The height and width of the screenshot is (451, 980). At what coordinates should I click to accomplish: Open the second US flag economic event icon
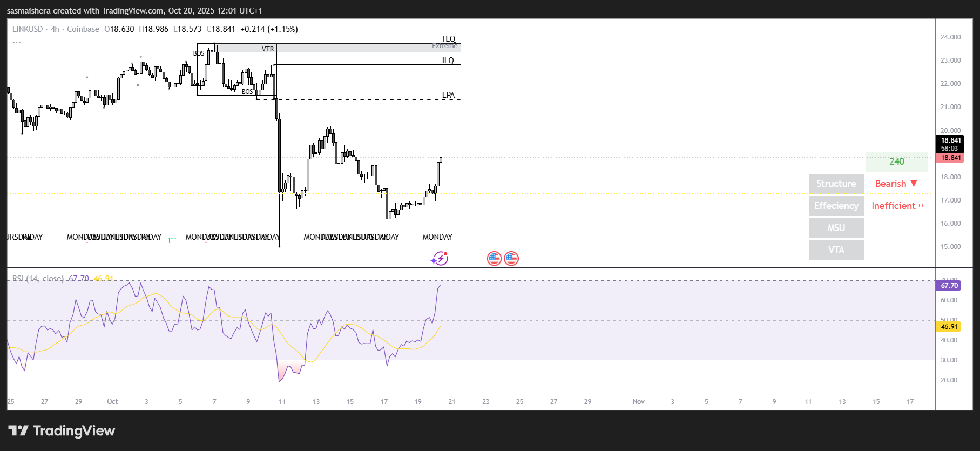(x=511, y=258)
